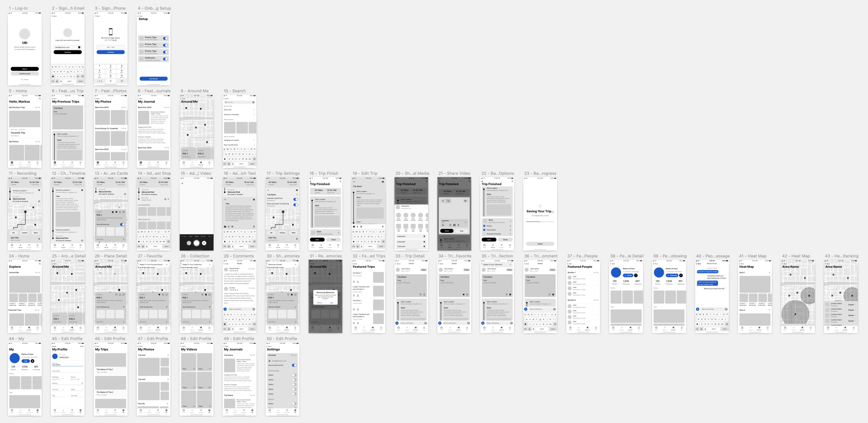
Task: Collapse Save chevron in 22 - Options screen
Action: 510,221
